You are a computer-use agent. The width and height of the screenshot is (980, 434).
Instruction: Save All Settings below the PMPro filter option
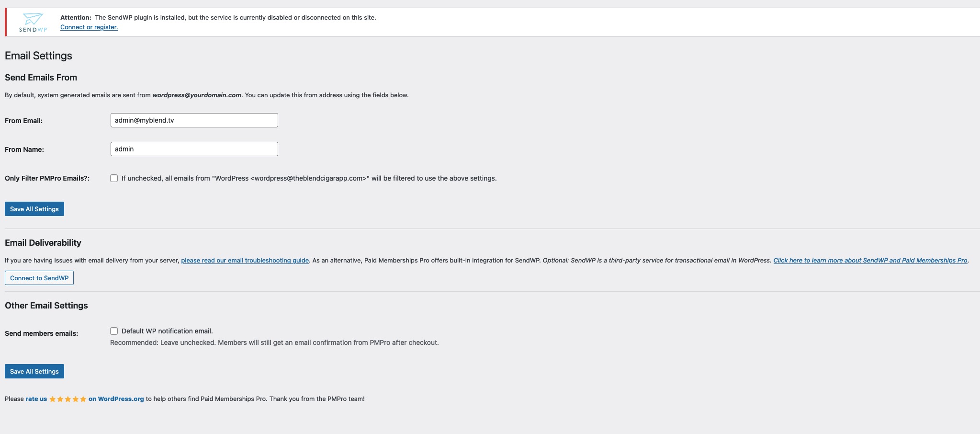click(34, 209)
